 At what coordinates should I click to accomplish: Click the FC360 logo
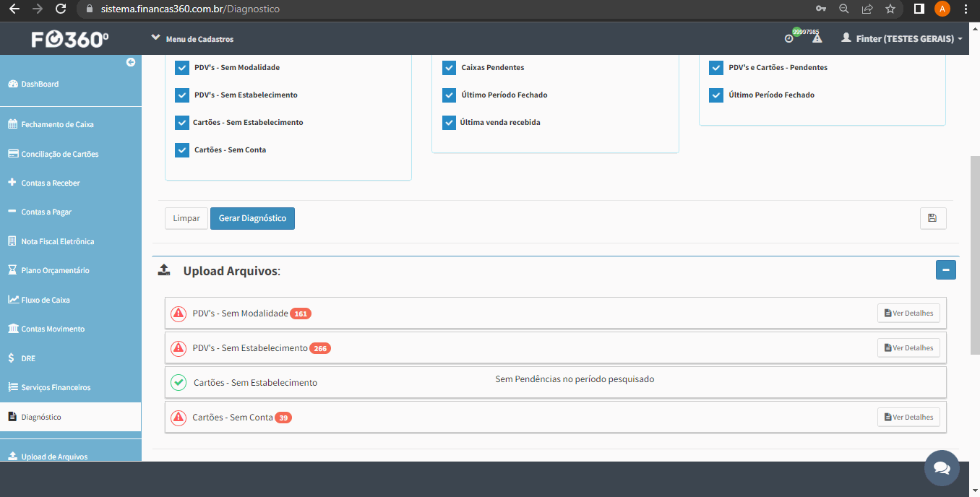[x=69, y=40]
